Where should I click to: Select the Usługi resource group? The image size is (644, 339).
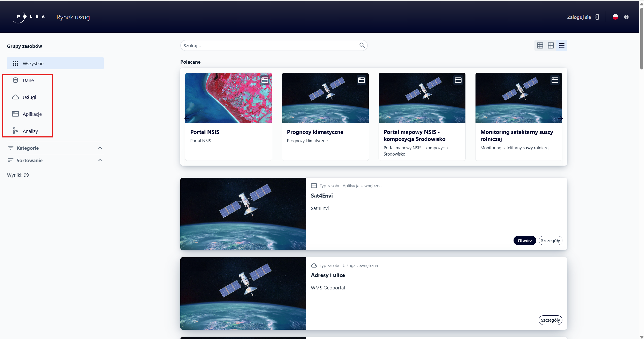pos(29,97)
